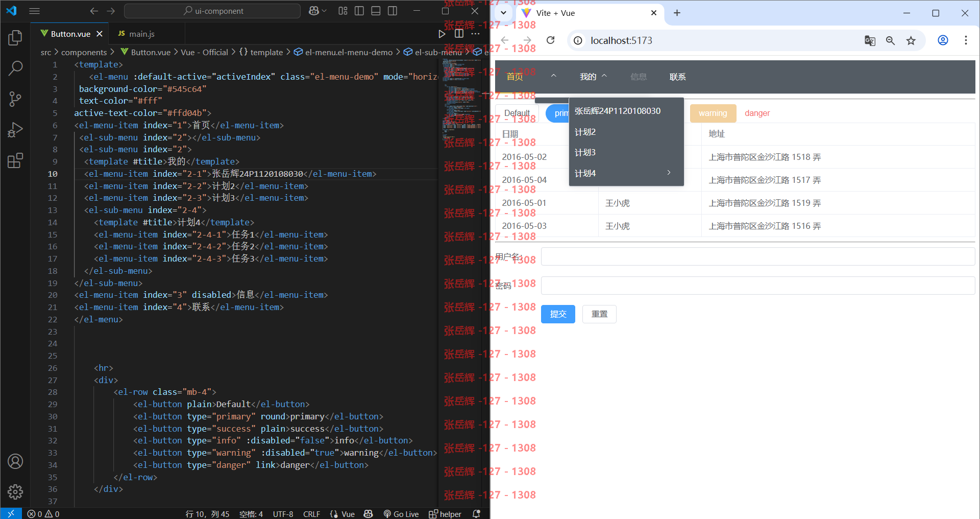Toggle the primary side bar
Screen dimensions: 980x519
pyautogui.click(x=359, y=11)
